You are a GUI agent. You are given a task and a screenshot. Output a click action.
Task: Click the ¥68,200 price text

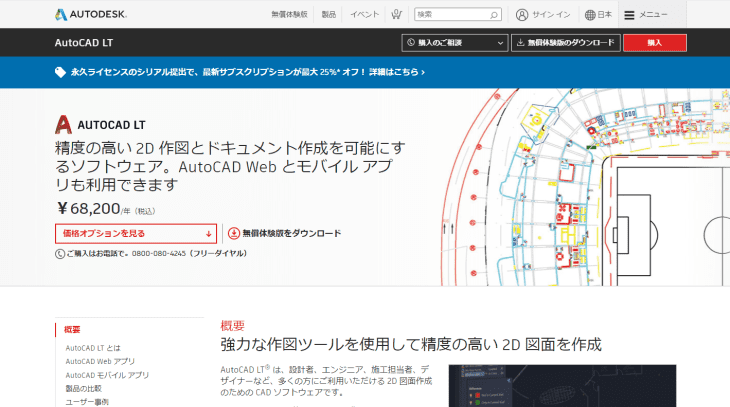[x=88, y=209]
